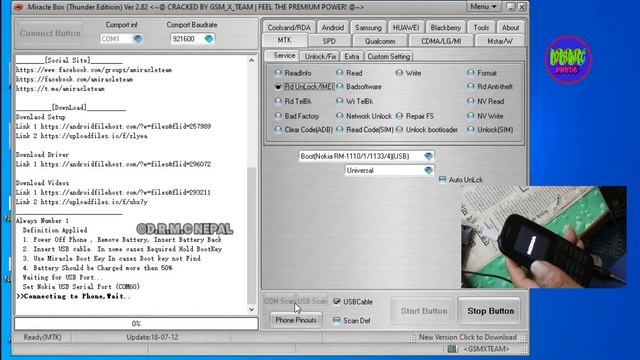Screen dimensions: 640x360
Task: Click the phone webcam video thumbnail
Action: click(544, 237)
